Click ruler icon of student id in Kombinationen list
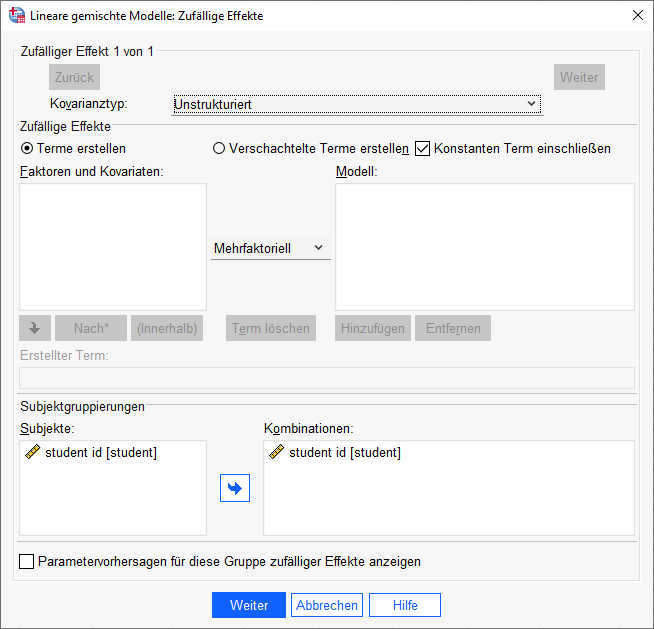654x629 pixels. (277, 452)
